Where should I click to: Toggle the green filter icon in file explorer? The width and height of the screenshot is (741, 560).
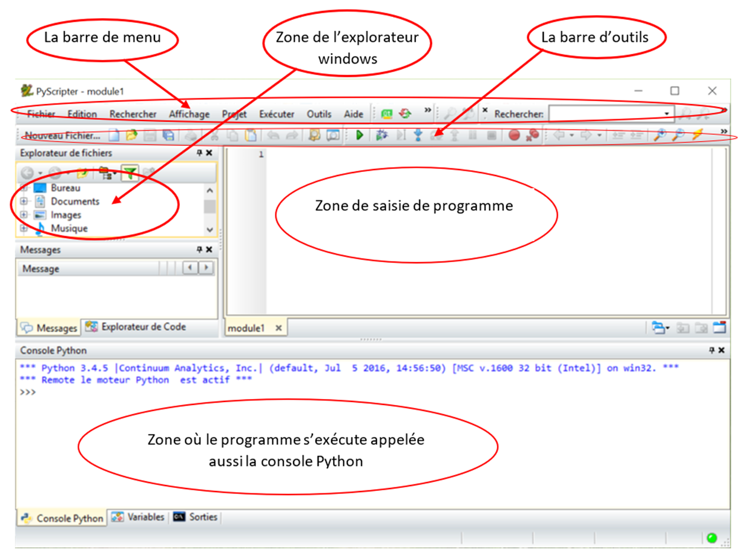129,174
